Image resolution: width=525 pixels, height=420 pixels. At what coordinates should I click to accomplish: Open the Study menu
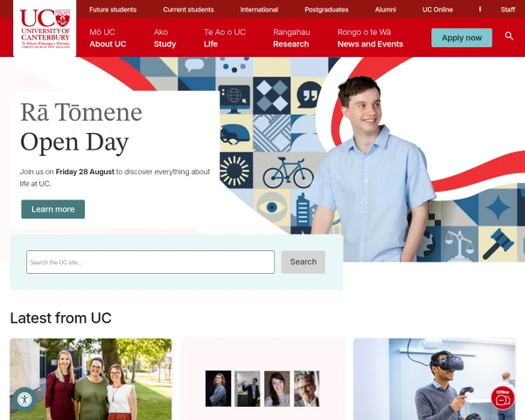(164, 38)
